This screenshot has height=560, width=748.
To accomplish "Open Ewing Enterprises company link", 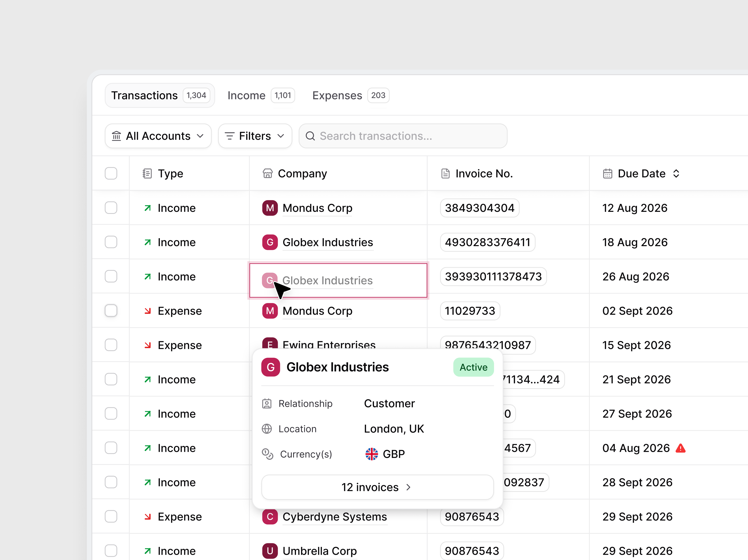I will (x=329, y=344).
